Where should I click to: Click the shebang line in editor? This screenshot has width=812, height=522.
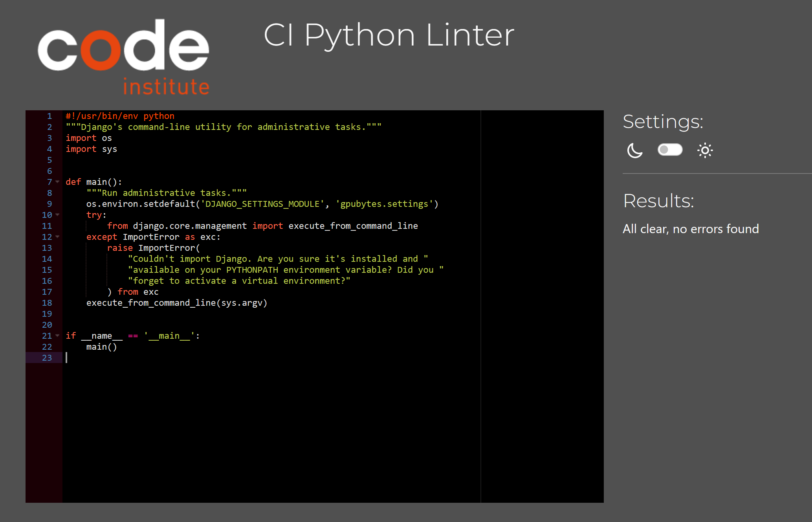click(120, 116)
